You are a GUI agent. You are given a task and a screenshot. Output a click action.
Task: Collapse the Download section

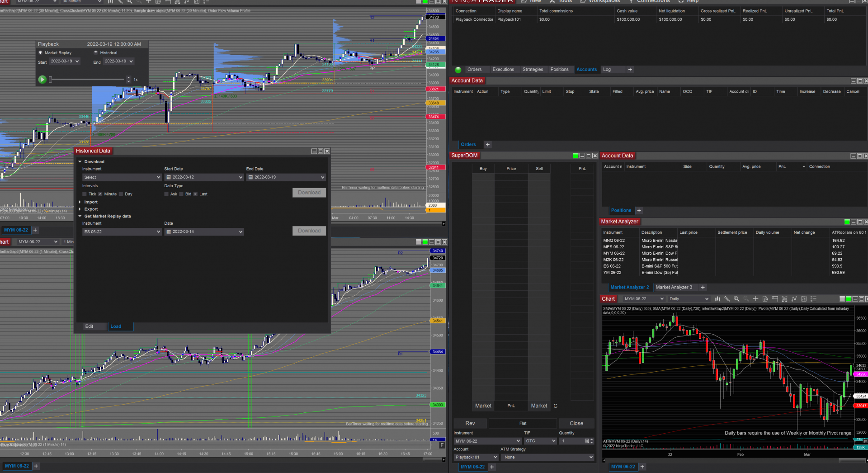coord(80,161)
